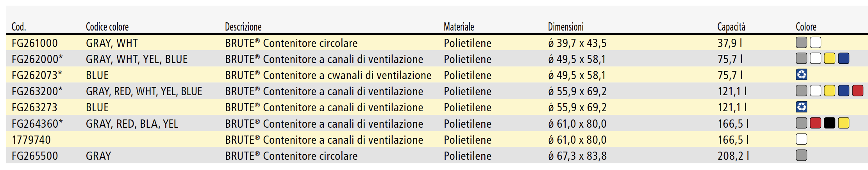Viewport: 868px width, 170px height.
Task: Select the red swatch in row FG263200
Action: [857, 91]
